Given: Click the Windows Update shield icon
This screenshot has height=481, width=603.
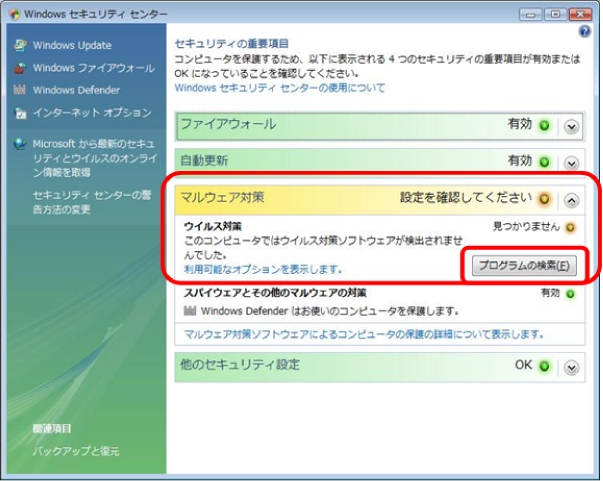Looking at the screenshot, I should tap(22, 46).
